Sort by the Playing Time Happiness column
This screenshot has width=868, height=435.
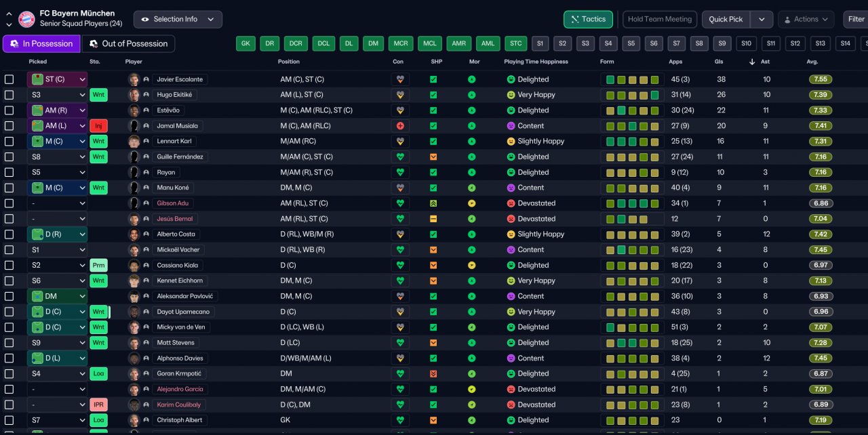(536, 62)
